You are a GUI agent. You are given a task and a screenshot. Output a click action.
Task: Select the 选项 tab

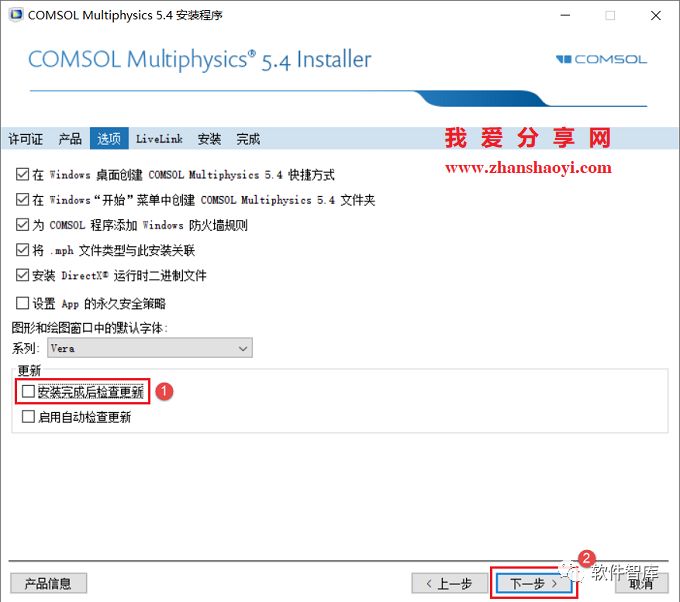pos(109,138)
